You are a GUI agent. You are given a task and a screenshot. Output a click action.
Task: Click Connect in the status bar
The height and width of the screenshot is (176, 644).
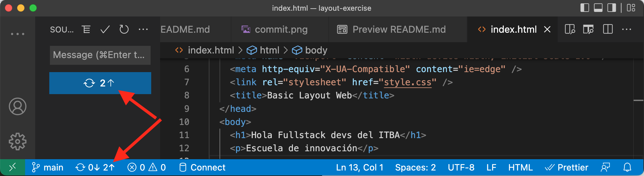point(202,167)
